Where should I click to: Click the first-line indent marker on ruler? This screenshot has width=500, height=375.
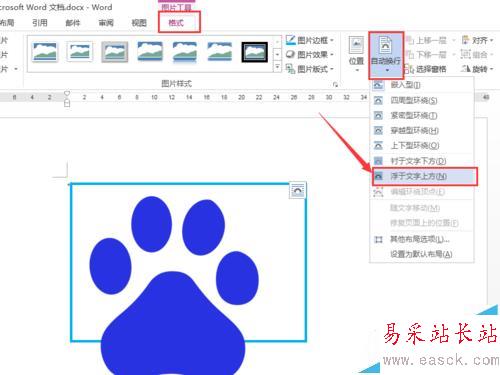point(67,94)
